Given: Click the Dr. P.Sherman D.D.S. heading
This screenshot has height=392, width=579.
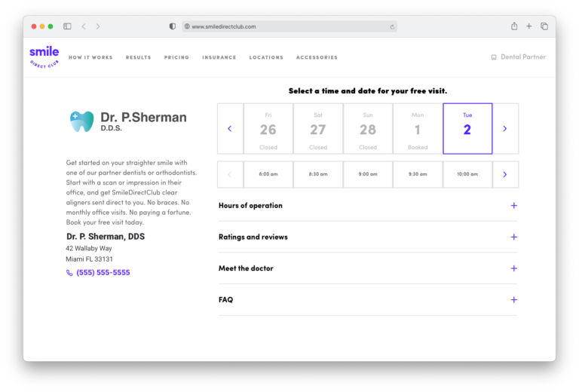Looking at the screenshot, I should click(143, 121).
